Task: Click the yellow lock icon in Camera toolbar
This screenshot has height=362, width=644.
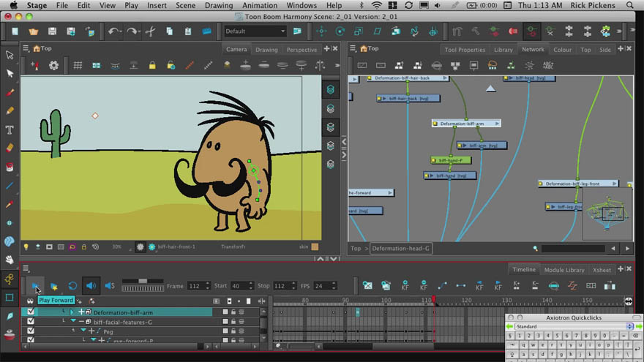Action: [152, 65]
